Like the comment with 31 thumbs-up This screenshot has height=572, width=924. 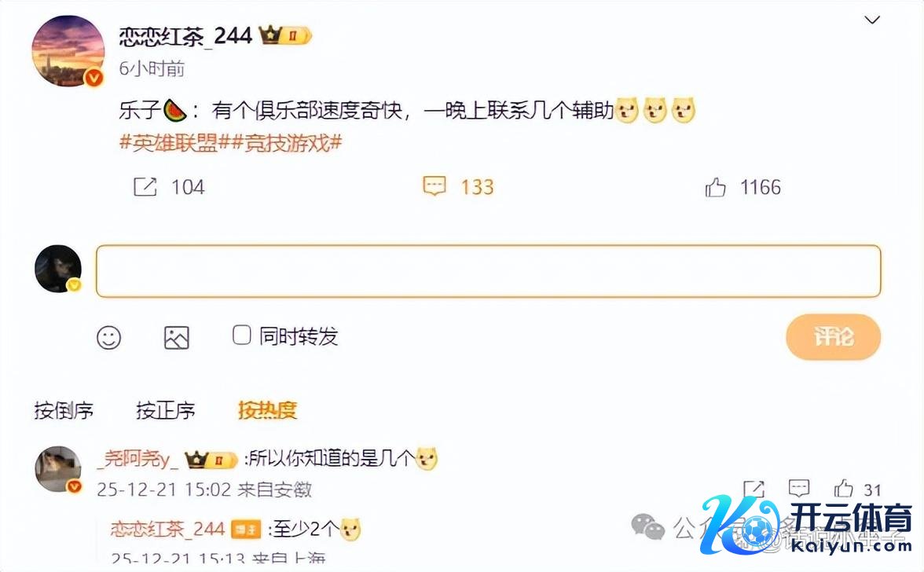pos(843,489)
